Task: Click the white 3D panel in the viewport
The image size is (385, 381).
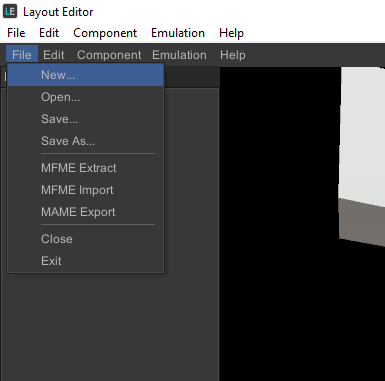Action: pos(363,133)
